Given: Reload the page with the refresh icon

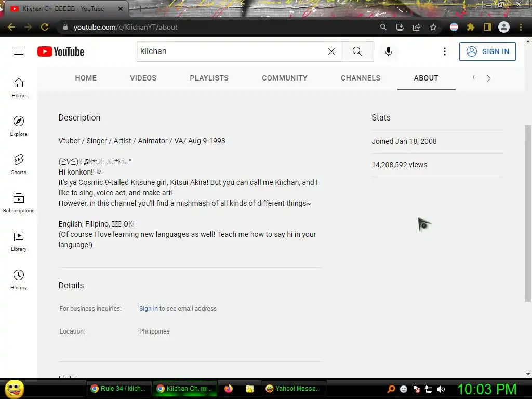Looking at the screenshot, I should pos(45,27).
